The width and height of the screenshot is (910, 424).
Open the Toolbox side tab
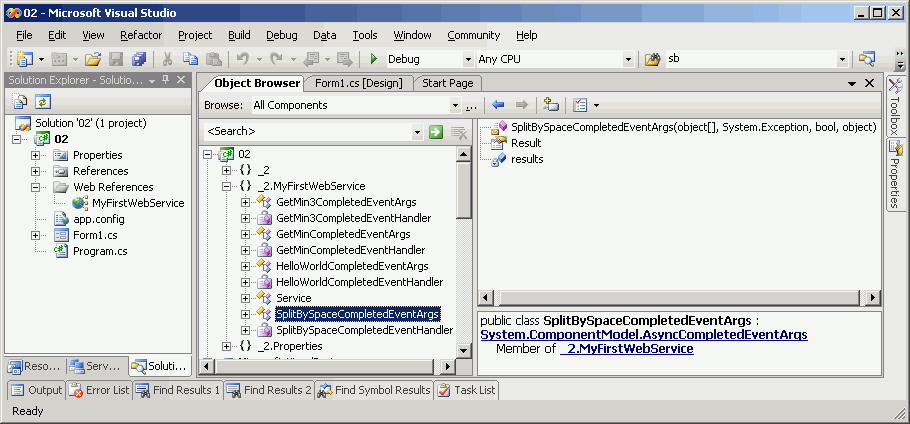tap(895, 107)
